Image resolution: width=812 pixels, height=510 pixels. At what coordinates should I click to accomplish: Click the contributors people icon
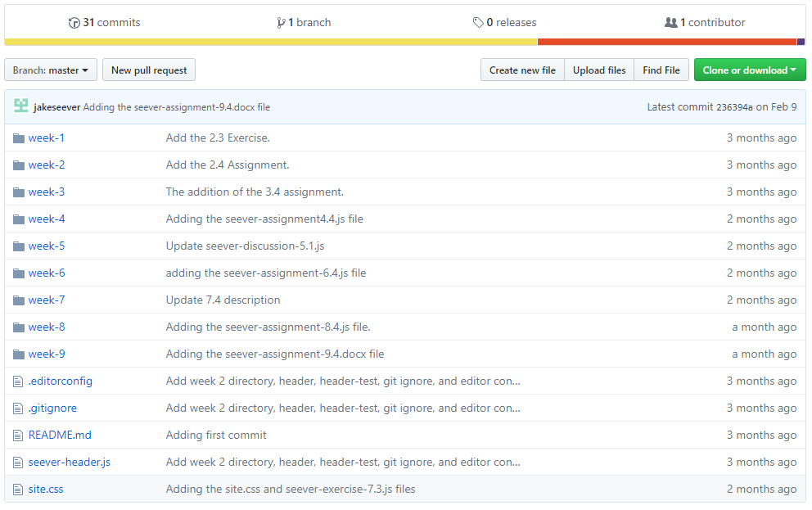[670, 23]
